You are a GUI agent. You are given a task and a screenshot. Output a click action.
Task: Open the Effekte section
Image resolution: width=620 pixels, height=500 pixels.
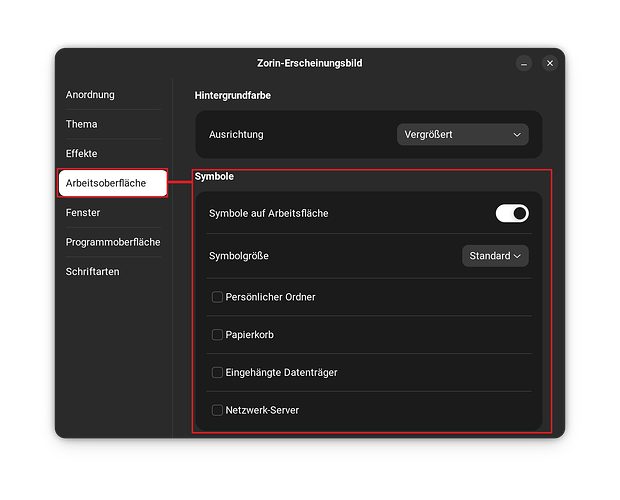point(113,153)
